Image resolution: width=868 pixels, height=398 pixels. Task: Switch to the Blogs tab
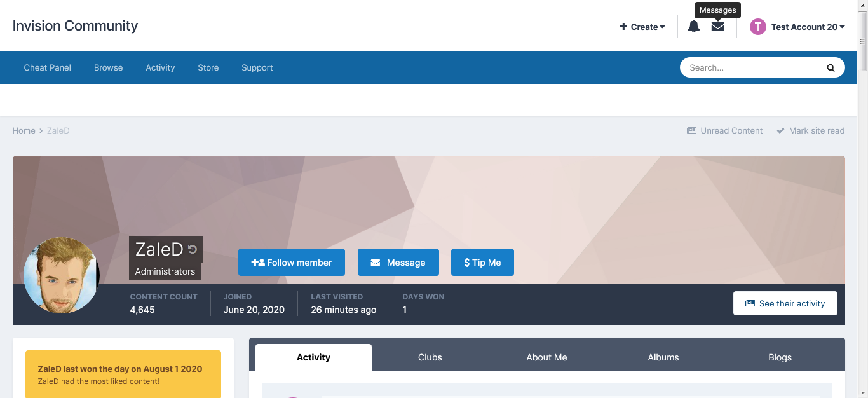pos(780,357)
